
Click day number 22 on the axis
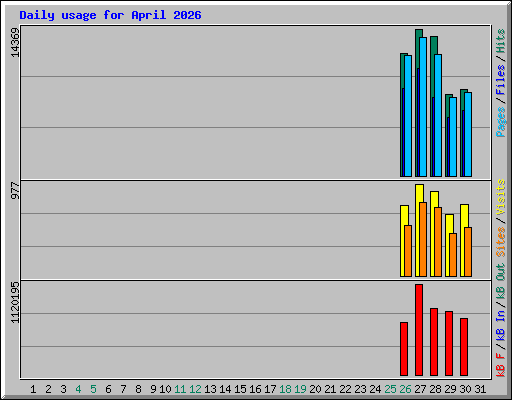coord(345,389)
